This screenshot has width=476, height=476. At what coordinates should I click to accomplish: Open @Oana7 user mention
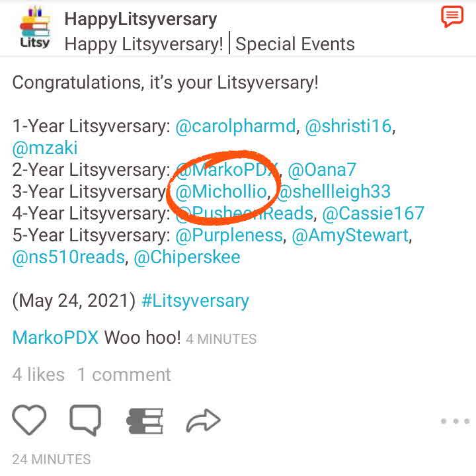coord(322,169)
